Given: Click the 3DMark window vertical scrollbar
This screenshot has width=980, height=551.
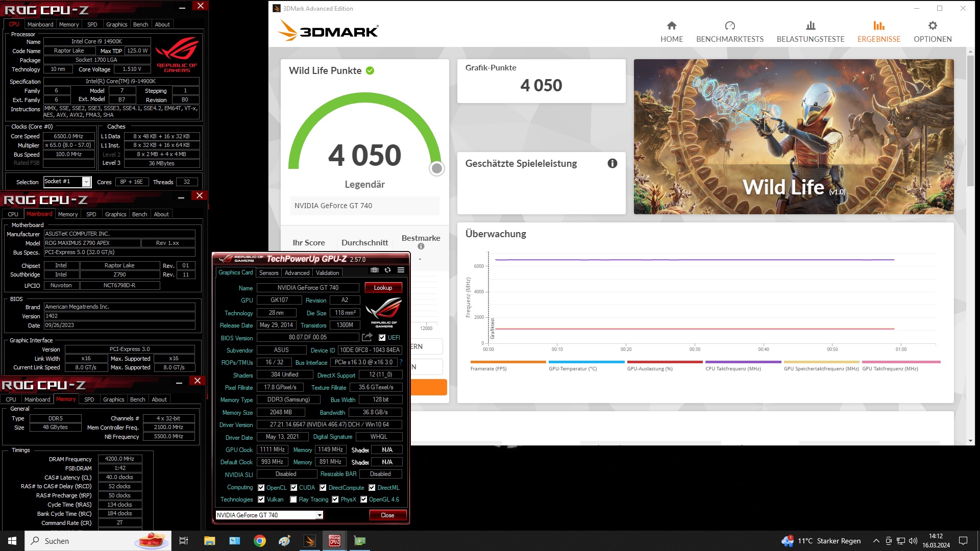Looking at the screenshot, I should tap(971, 121).
